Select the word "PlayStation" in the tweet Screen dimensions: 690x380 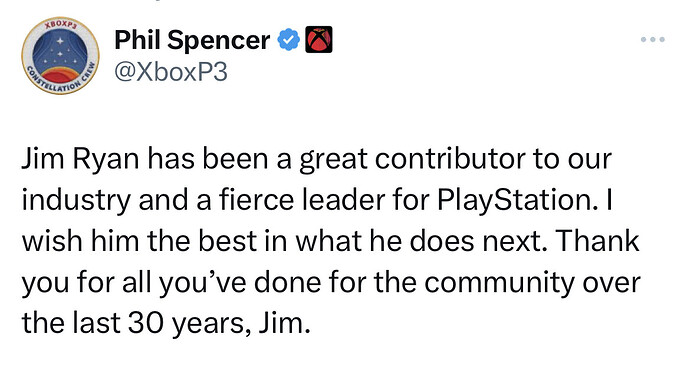[x=514, y=201]
